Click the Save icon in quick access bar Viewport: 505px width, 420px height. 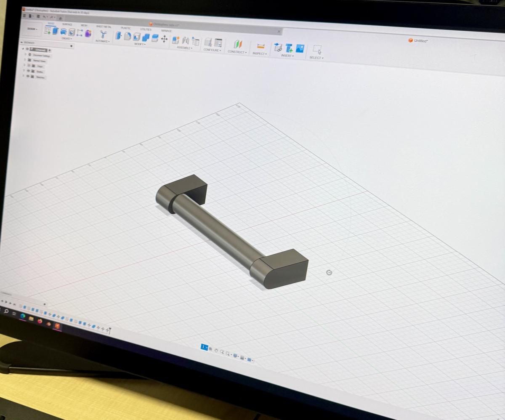tap(38, 16)
